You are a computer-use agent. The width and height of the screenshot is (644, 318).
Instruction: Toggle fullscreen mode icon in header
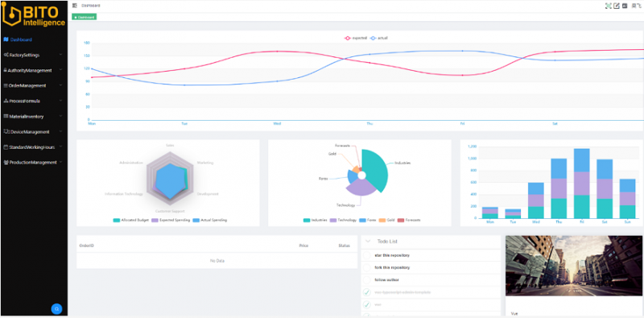pyautogui.click(x=609, y=6)
